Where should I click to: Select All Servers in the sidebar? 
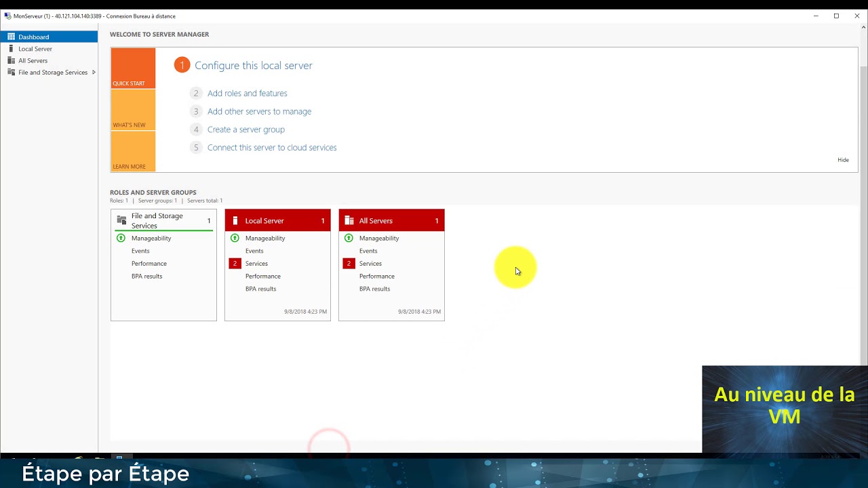click(x=49, y=60)
